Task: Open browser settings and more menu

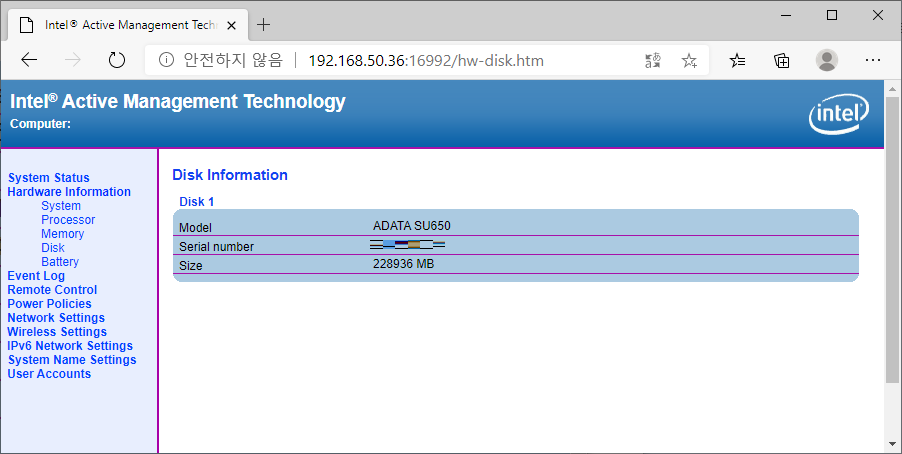Action: (873, 60)
